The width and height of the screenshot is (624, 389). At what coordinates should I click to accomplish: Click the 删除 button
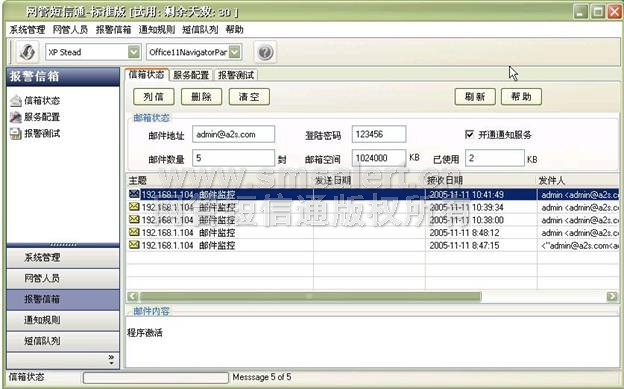point(201,97)
